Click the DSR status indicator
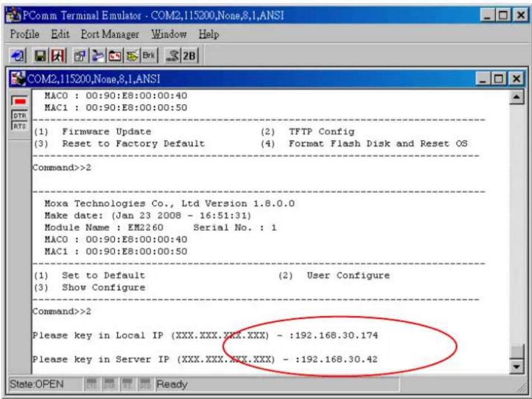This screenshot has height=399, width=532. pos(109,384)
